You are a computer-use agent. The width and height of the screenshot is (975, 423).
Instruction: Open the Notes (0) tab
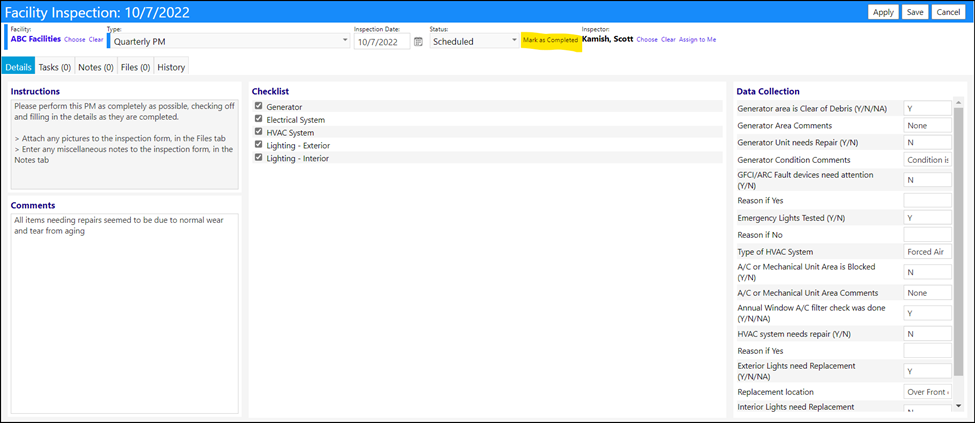point(96,67)
